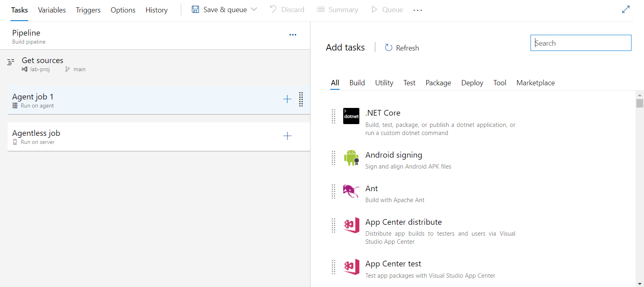
Task: Filter tasks by Package category
Action: pyautogui.click(x=438, y=83)
